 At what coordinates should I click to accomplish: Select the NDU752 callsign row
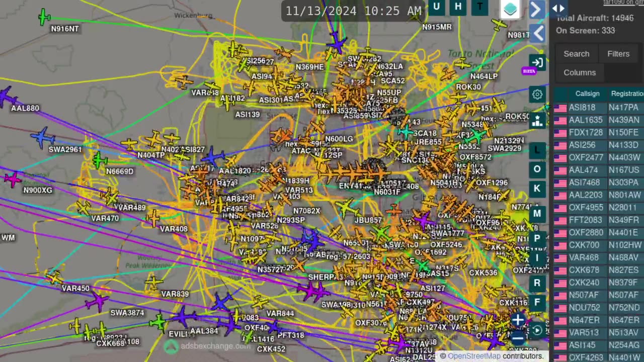pyautogui.click(x=599, y=308)
